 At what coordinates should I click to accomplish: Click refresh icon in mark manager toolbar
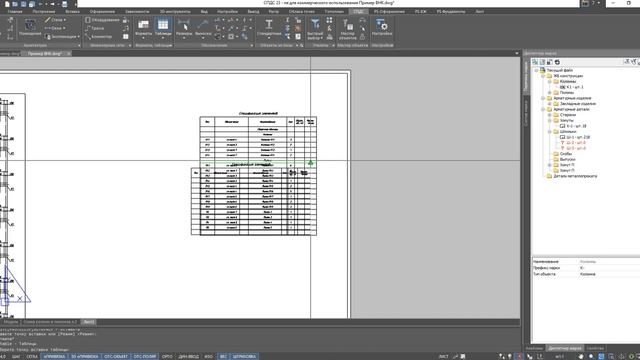557,62
